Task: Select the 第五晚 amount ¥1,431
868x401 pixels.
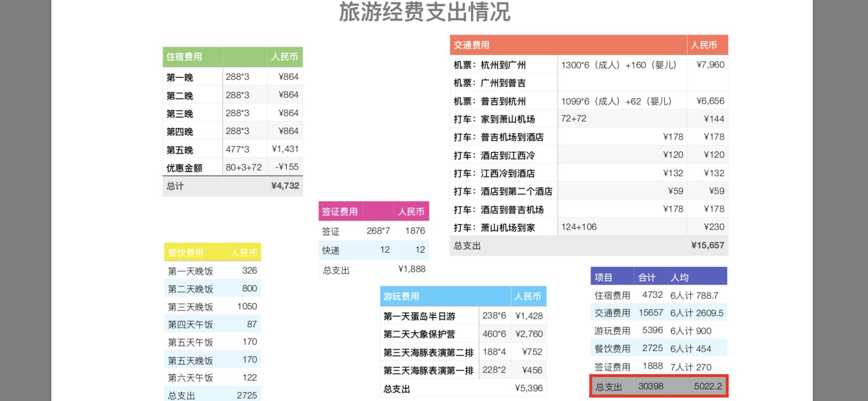Action: (285, 149)
